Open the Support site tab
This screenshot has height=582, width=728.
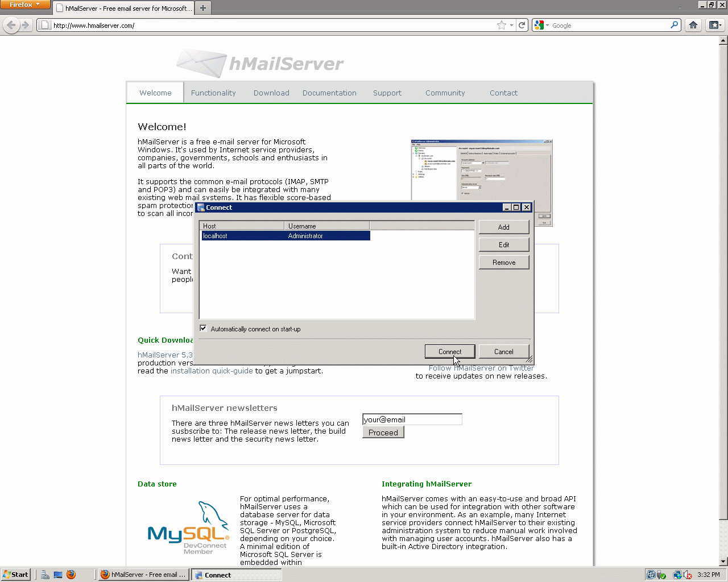click(x=387, y=93)
